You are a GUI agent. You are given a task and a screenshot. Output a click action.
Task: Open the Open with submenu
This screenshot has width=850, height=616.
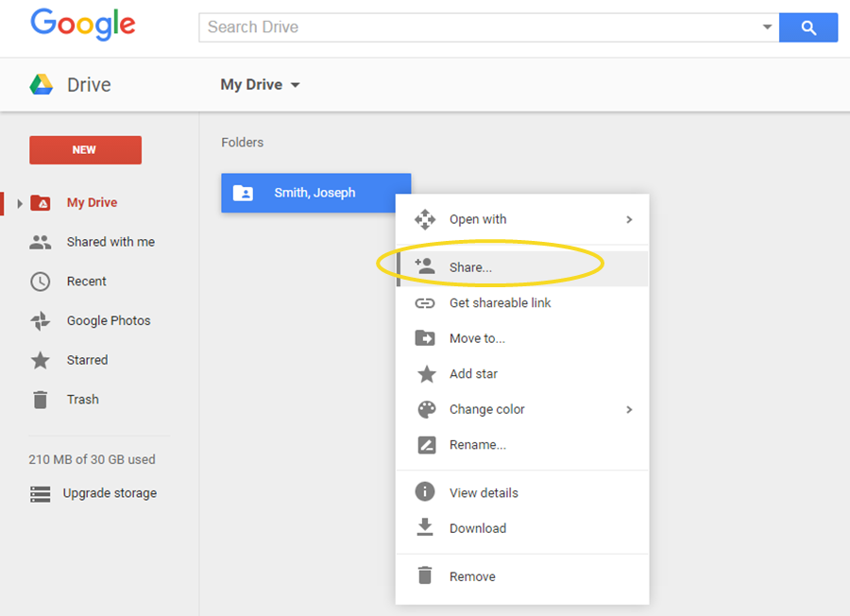(522, 219)
